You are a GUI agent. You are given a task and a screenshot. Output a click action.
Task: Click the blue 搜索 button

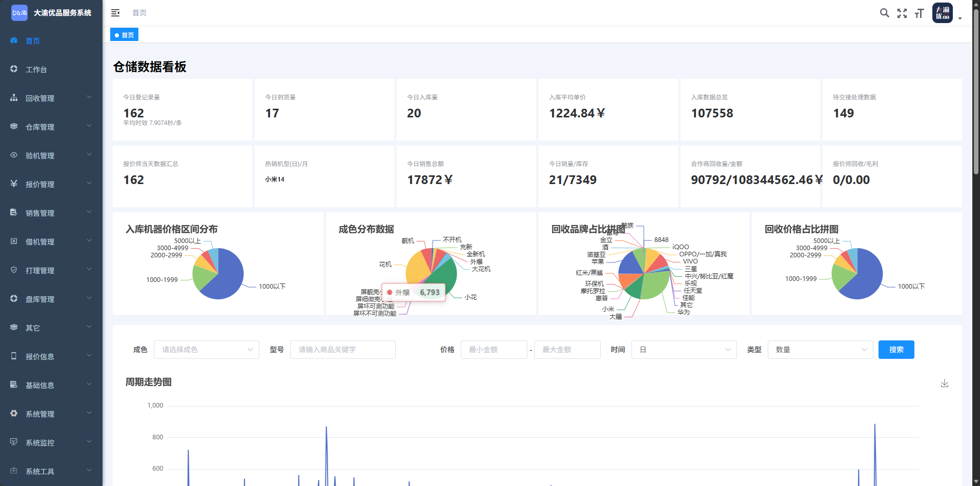(896, 350)
